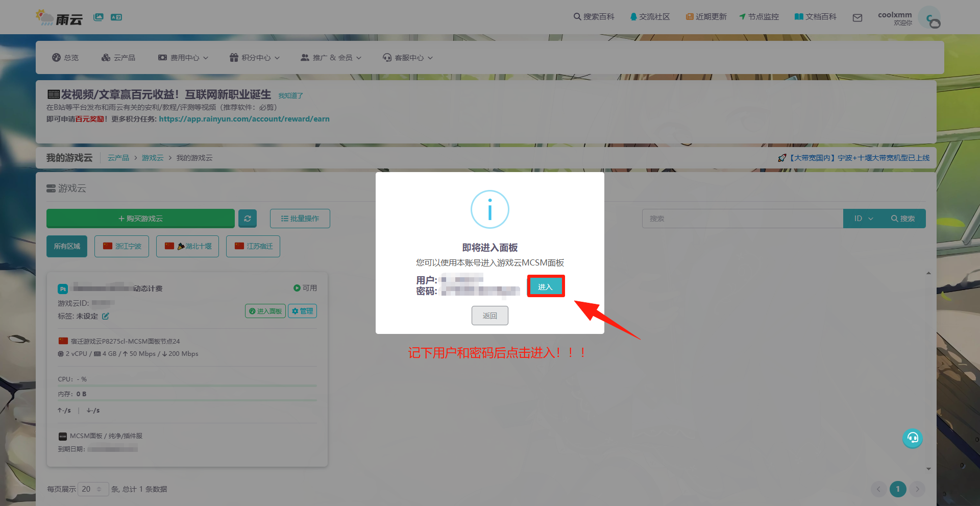980x506 pixels.
Task: Open the language switch icon in the header
Action: pyautogui.click(x=116, y=17)
